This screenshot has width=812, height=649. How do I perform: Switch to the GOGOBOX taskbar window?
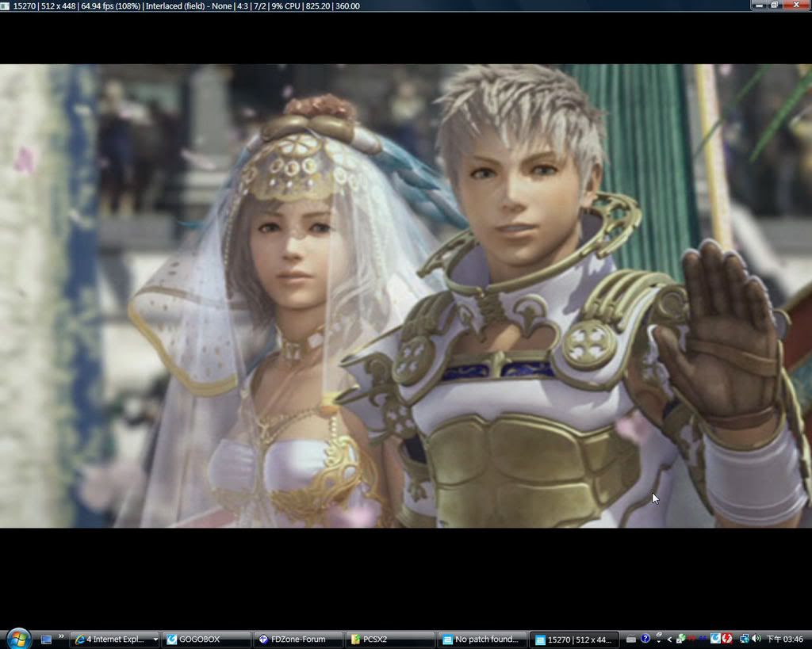pos(206,639)
